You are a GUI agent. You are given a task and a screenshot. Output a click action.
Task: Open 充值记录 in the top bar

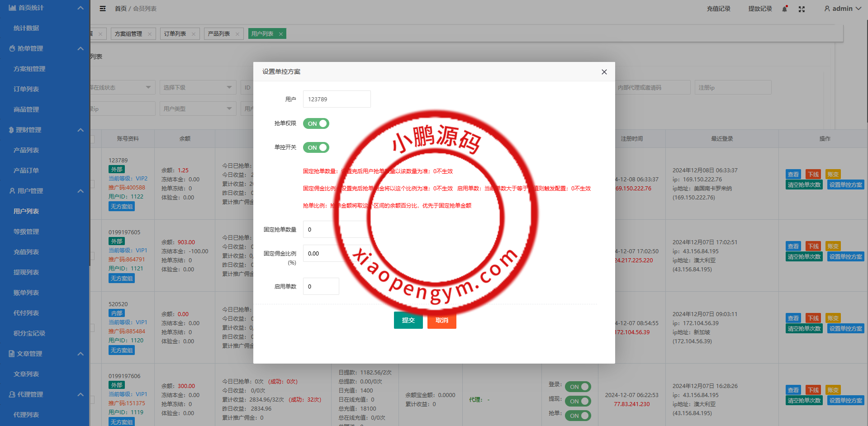coord(718,9)
